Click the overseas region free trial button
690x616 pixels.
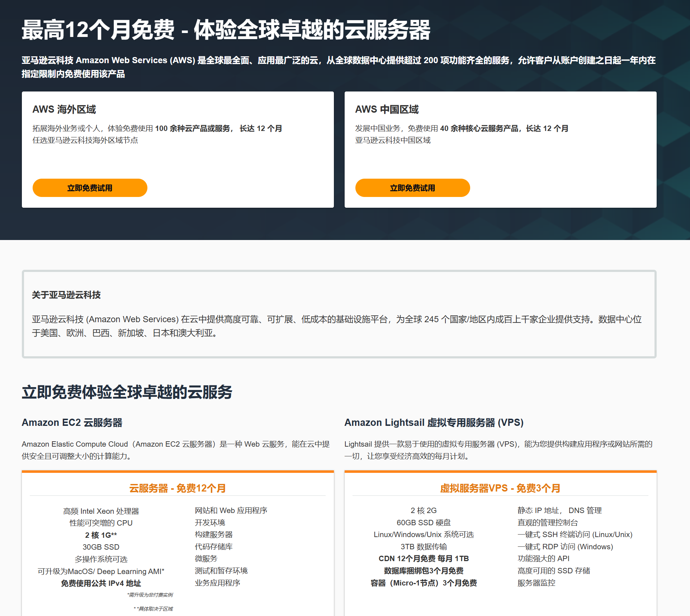[90, 188]
